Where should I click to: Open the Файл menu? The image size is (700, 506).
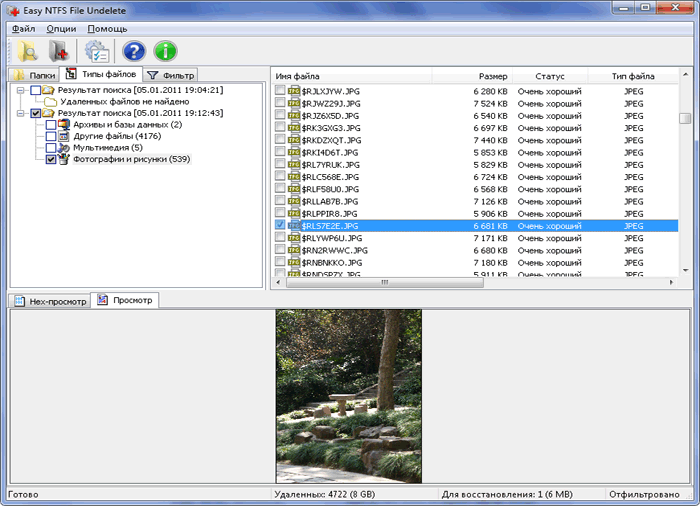click(x=24, y=29)
